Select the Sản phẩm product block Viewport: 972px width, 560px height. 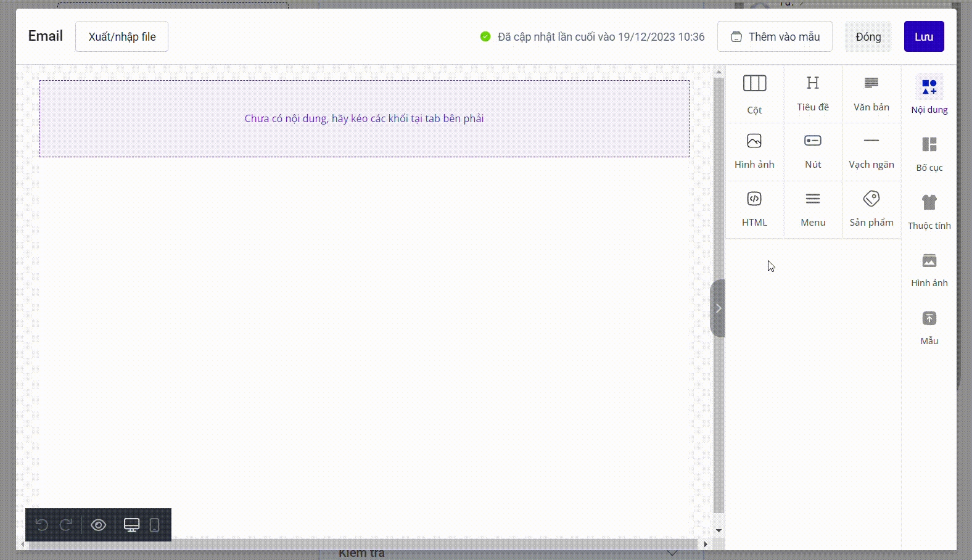click(x=871, y=209)
